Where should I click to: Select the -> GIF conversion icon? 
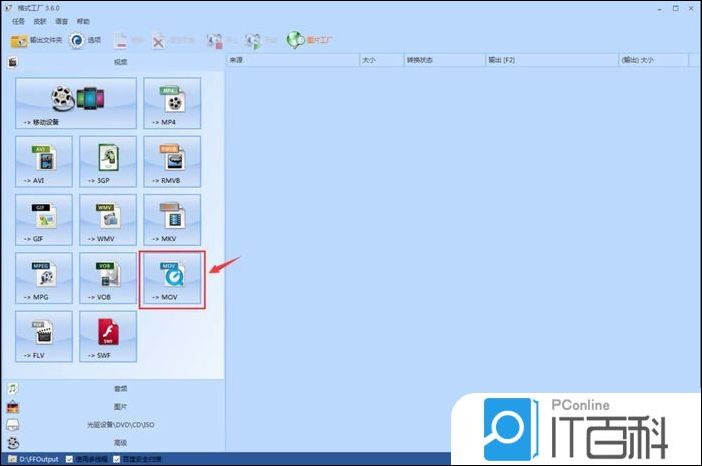click(44, 220)
